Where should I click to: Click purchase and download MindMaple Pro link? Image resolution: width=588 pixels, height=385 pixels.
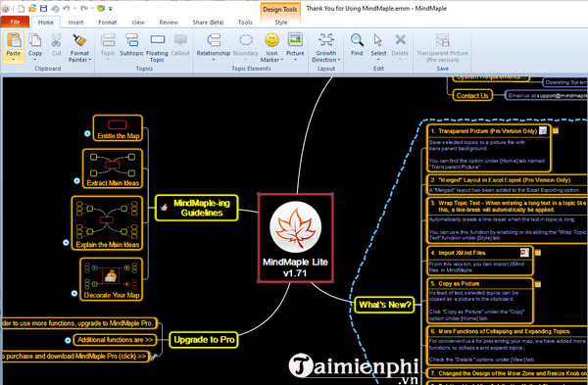click(x=75, y=357)
